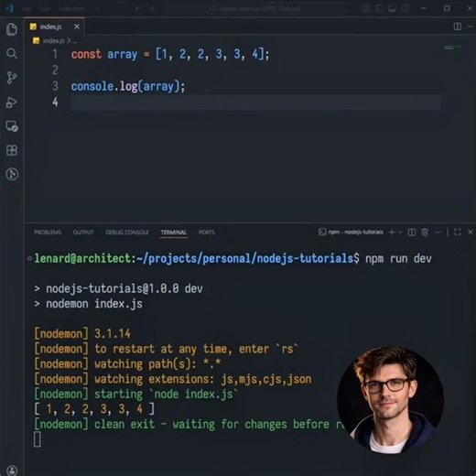476x476 pixels.
Task: Open the Source Control view
Action: (12, 78)
